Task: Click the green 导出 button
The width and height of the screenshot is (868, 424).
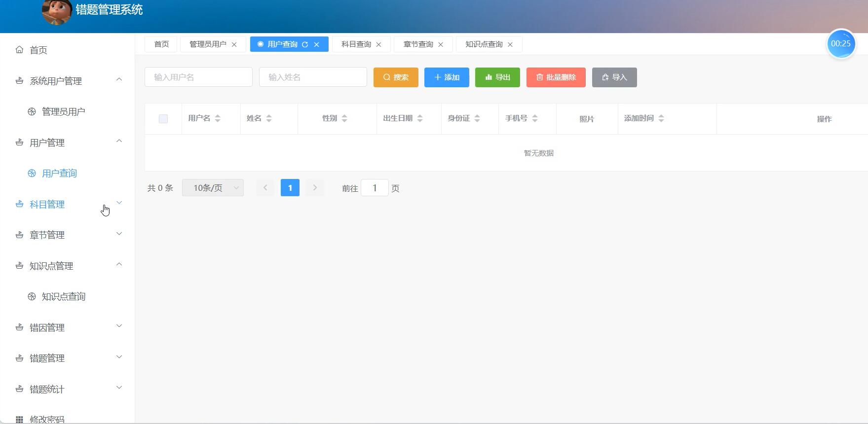Action: click(497, 77)
